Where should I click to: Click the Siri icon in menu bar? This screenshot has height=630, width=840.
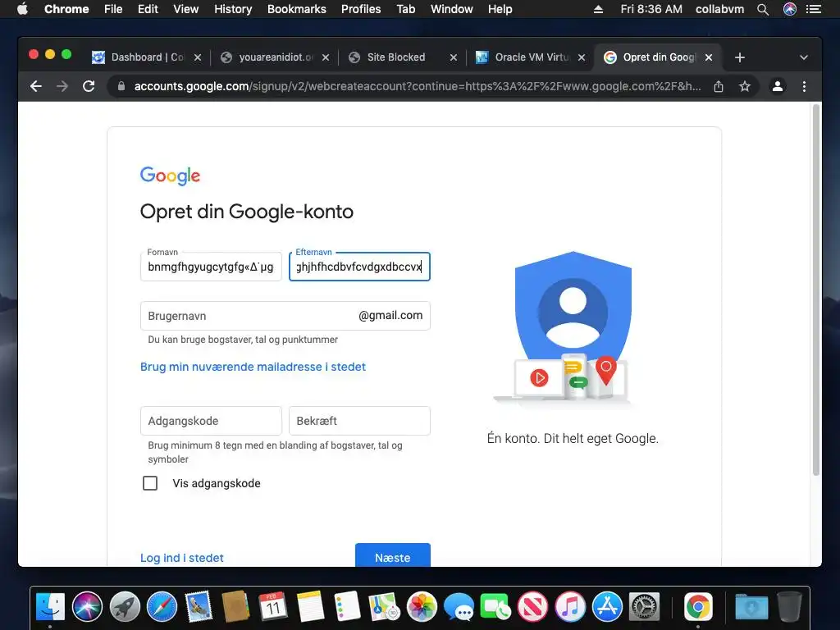pyautogui.click(x=790, y=9)
